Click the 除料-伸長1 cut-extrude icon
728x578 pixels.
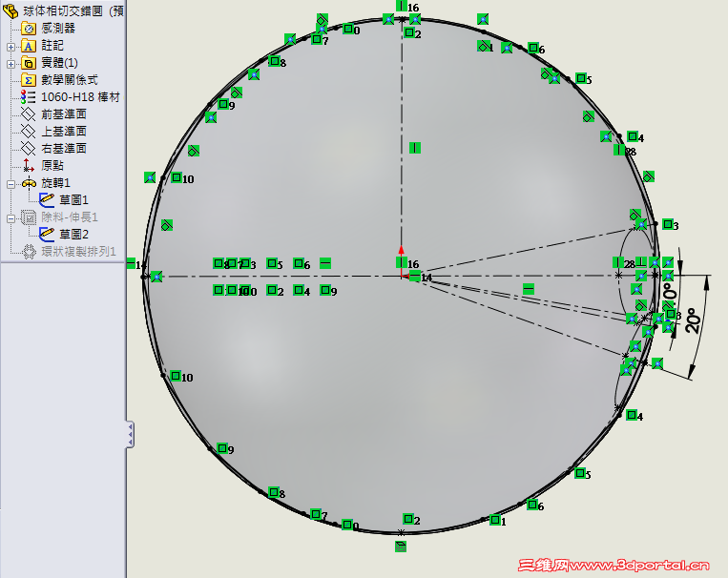point(29,217)
